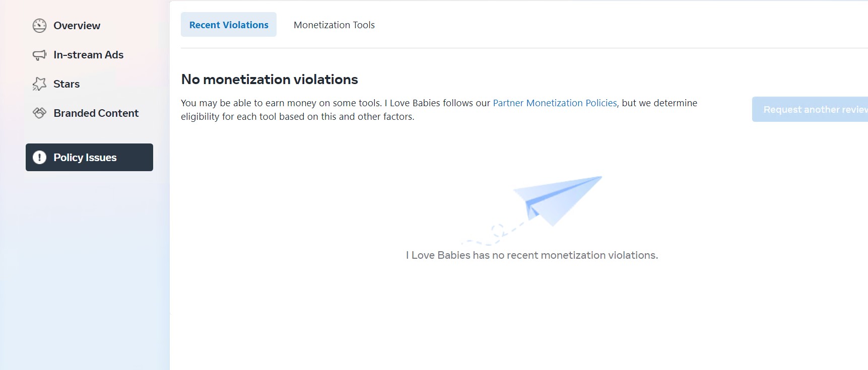Navigate to Branded Content text label

pos(96,113)
